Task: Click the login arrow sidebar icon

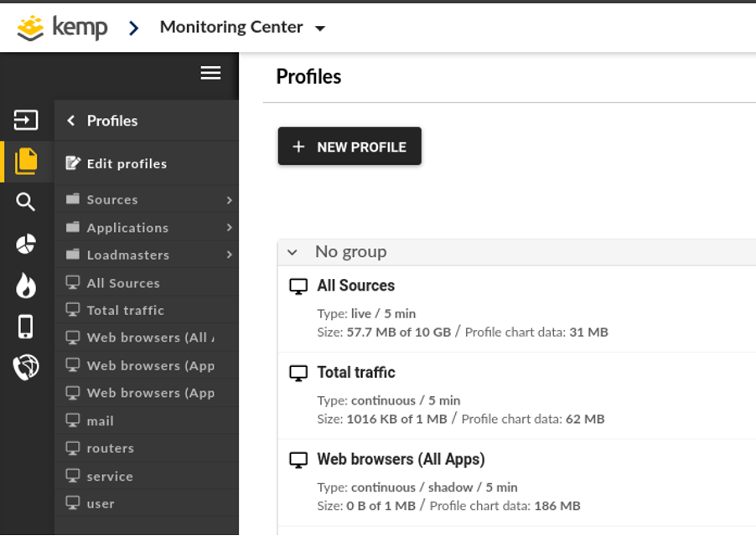Action: click(26, 121)
